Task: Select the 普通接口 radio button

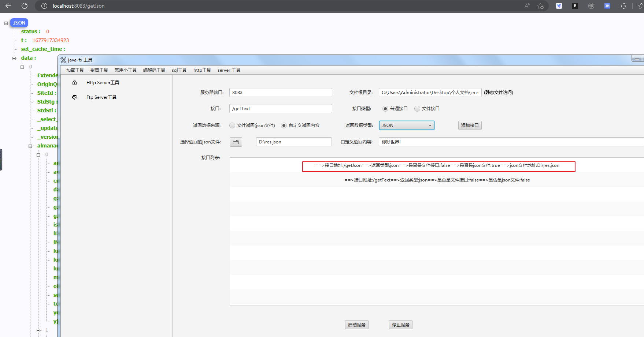Action: [385, 109]
